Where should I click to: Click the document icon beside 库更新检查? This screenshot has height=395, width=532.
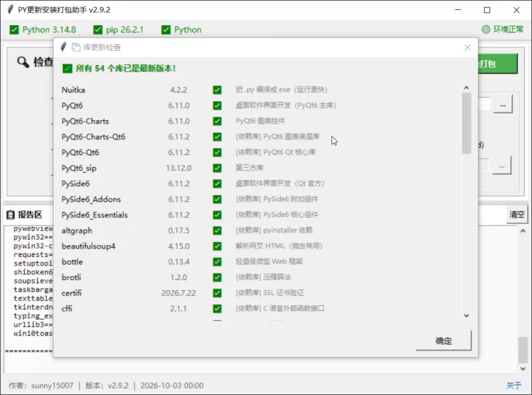click(x=76, y=47)
